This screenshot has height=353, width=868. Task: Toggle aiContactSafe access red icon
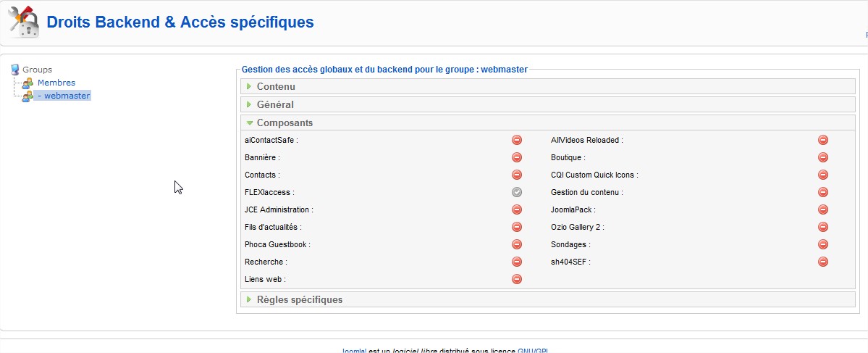pyautogui.click(x=517, y=140)
